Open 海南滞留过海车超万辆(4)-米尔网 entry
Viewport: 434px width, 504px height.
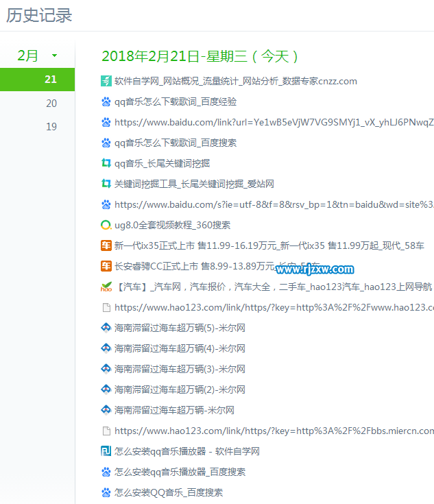tap(180, 348)
